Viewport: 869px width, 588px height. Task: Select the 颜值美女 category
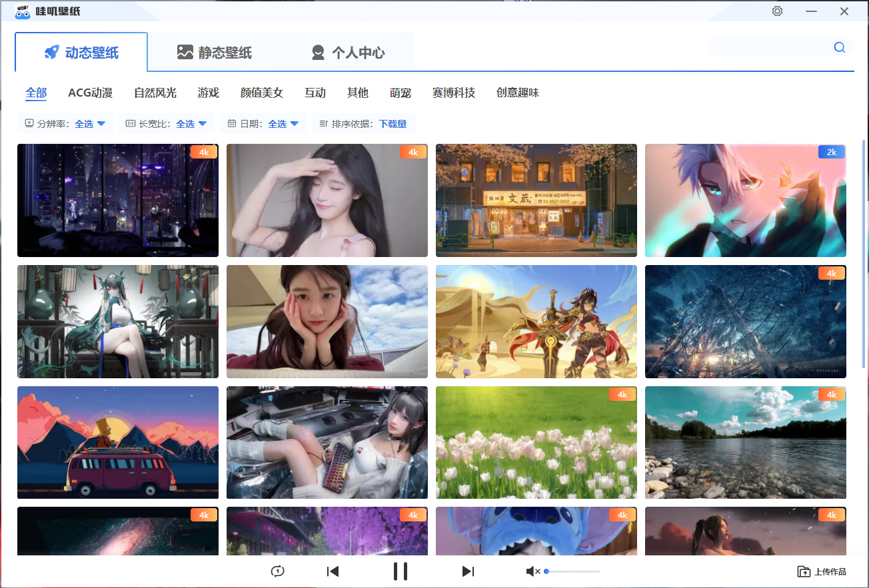click(x=262, y=93)
